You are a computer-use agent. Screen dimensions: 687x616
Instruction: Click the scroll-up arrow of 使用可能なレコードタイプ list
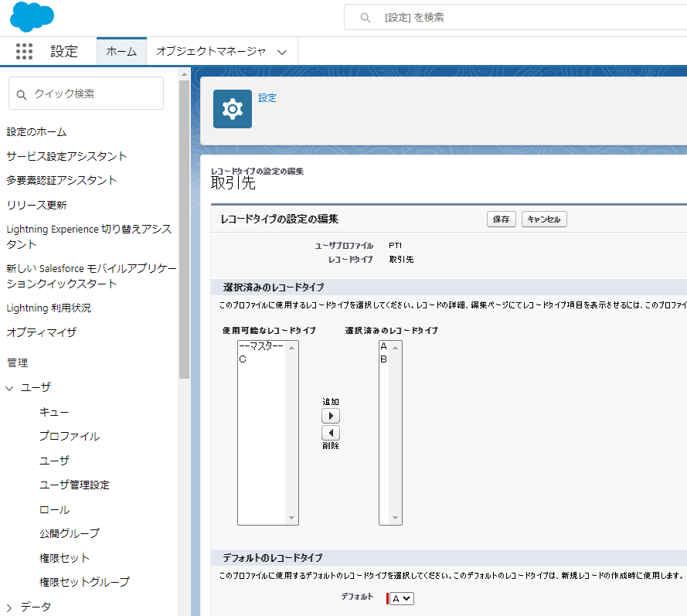292,346
